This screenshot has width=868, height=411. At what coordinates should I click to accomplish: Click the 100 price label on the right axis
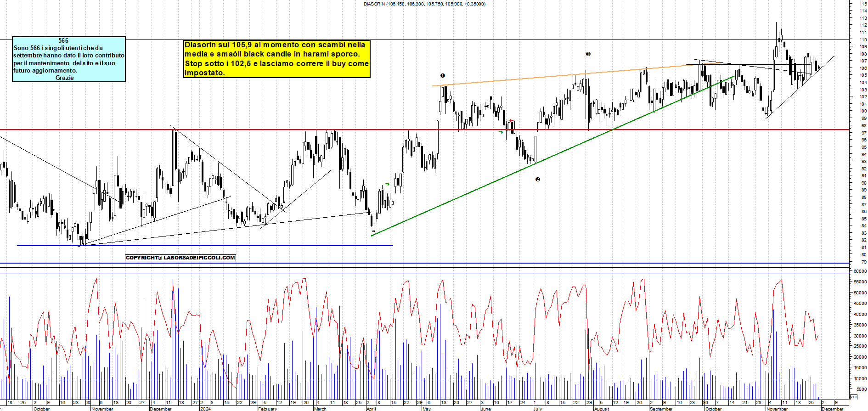click(x=863, y=111)
